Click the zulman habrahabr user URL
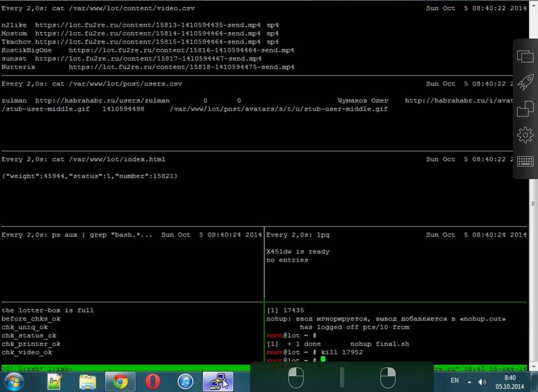The height and width of the screenshot is (392, 538). pos(102,101)
